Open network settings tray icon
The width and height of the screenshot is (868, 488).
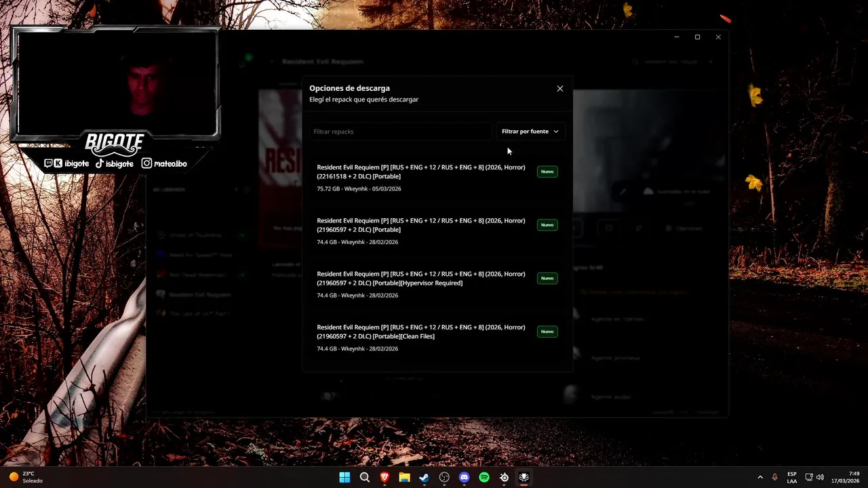click(x=809, y=477)
